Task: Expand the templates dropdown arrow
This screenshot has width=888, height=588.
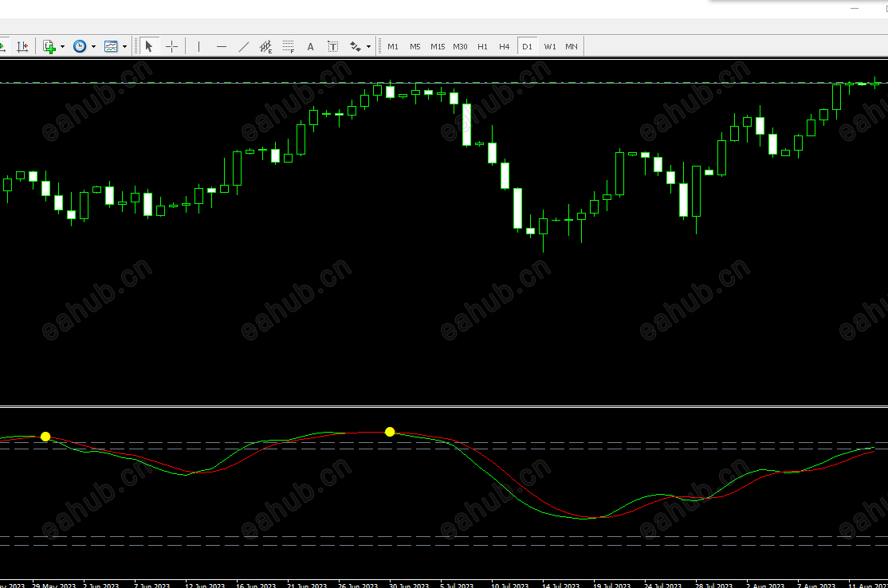Action: pyautogui.click(x=124, y=46)
